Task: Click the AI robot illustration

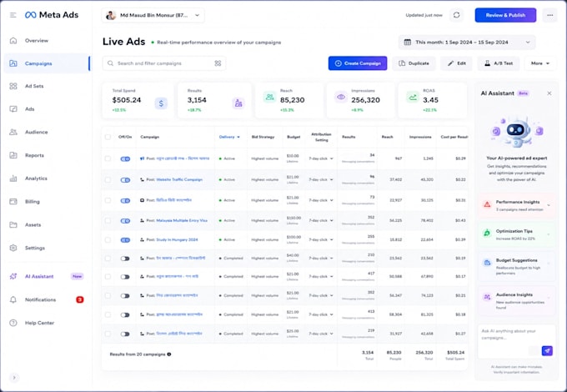Action: [x=517, y=132]
